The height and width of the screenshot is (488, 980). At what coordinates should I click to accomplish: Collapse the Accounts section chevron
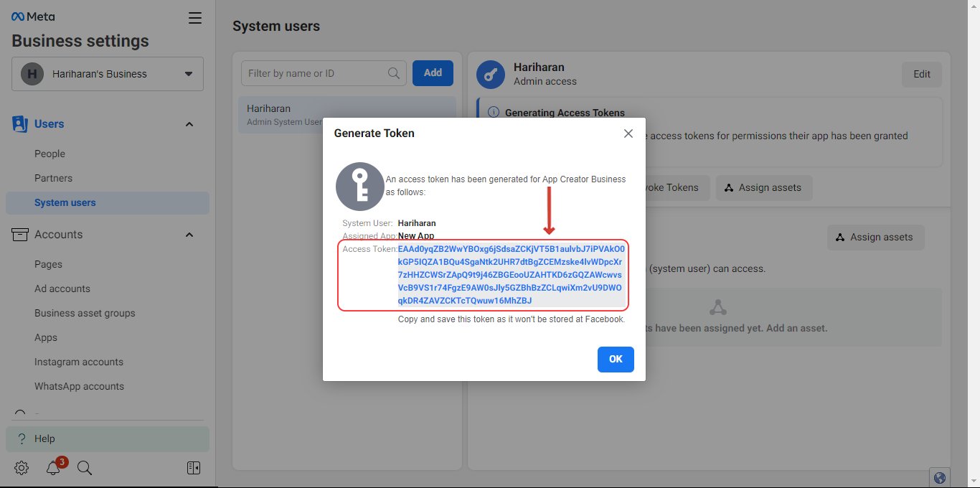pos(189,235)
